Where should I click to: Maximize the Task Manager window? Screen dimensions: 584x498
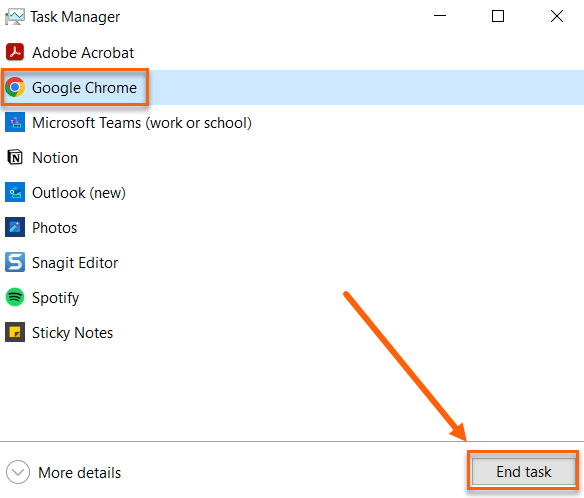point(498,16)
